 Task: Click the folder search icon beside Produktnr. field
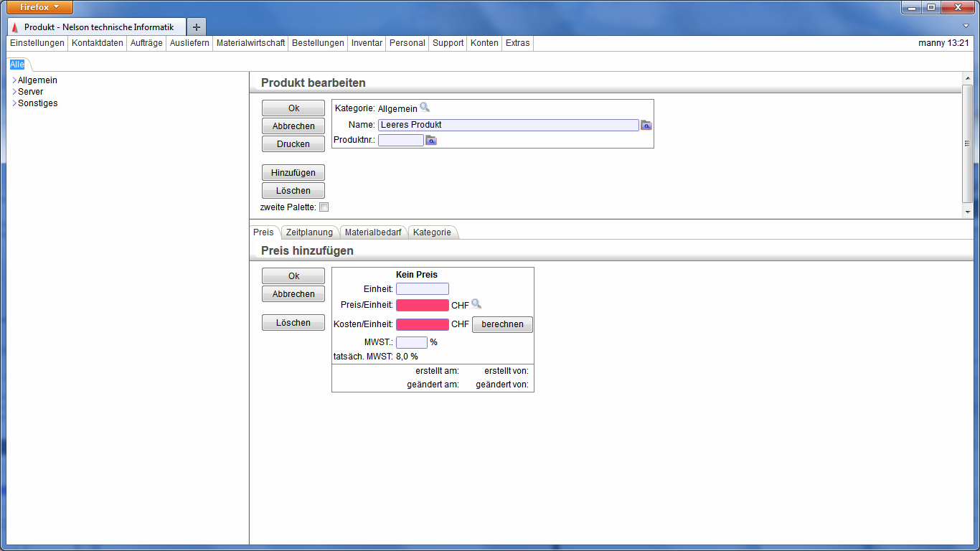click(431, 141)
